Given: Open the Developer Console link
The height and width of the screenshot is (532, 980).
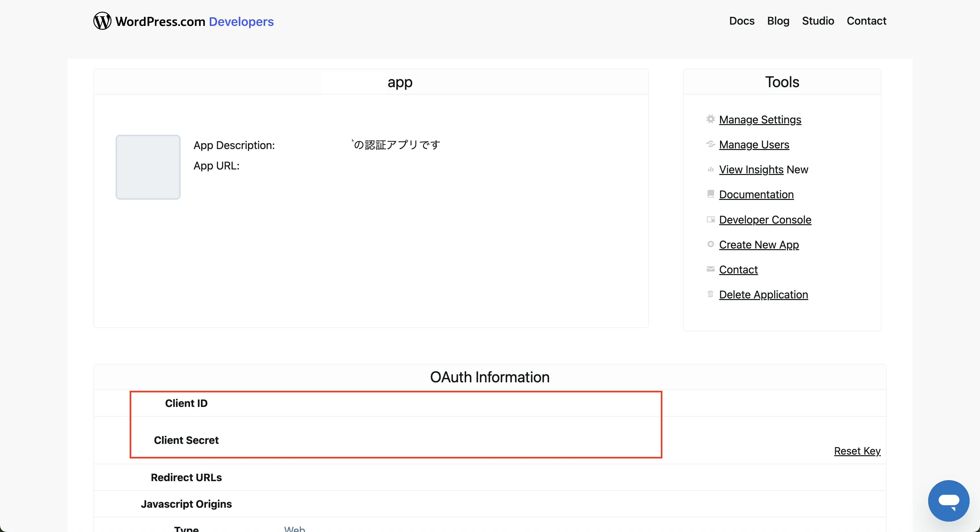Looking at the screenshot, I should coord(765,220).
